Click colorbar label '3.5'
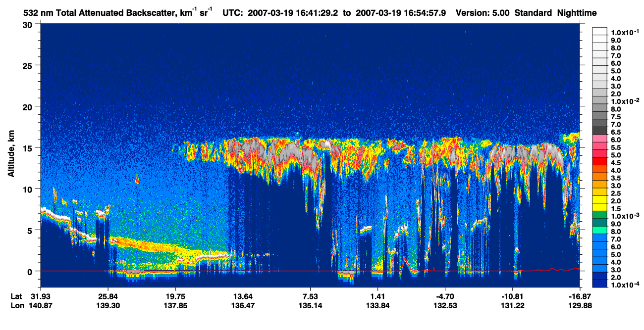644x330 pixels. click(x=616, y=178)
